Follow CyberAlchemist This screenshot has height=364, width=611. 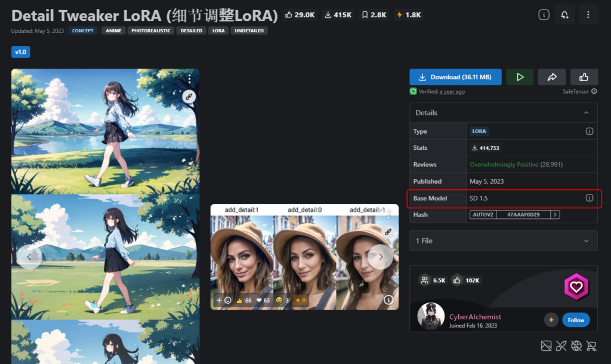576,320
